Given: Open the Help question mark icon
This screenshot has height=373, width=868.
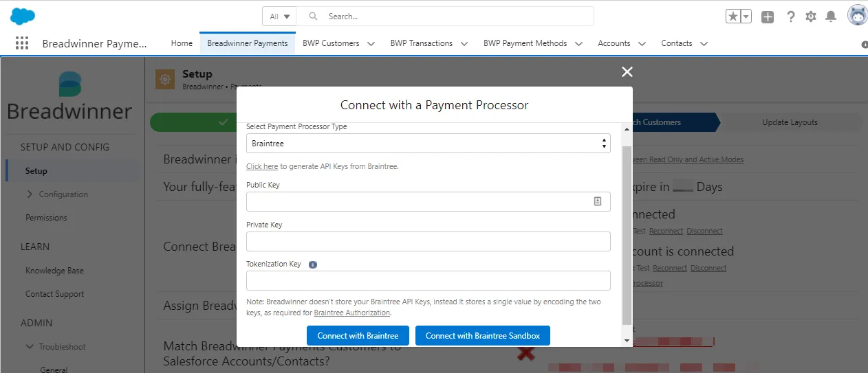Looking at the screenshot, I should click(790, 16).
